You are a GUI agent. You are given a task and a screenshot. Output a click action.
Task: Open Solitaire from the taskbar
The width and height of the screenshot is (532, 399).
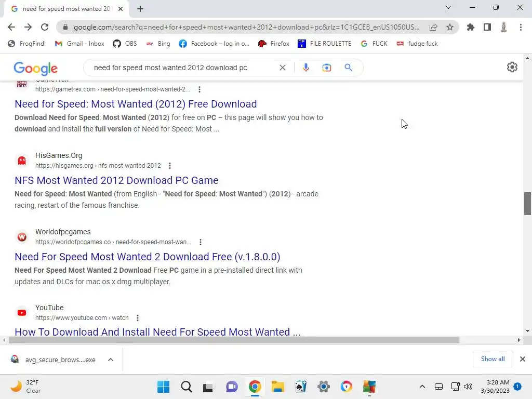(301, 387)
